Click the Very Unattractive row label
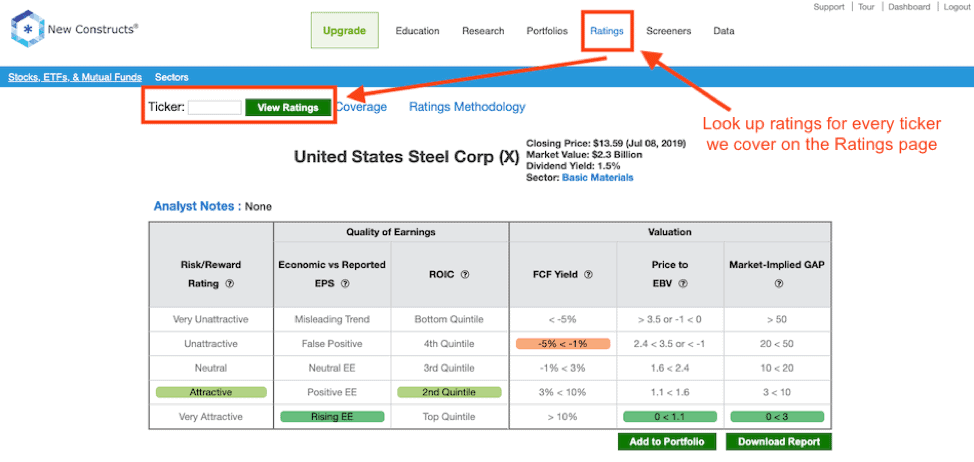974x462 pixels. tap(211, 319)
